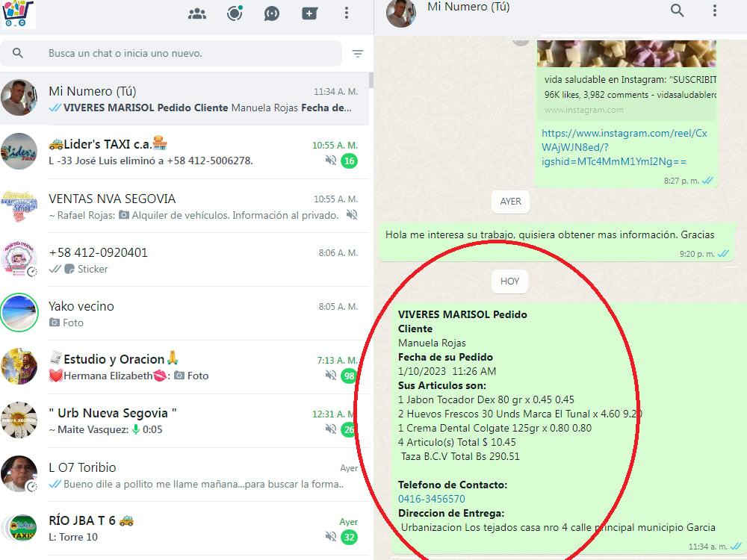The width and height of the screenshot is (747, 560).
Task: Click the delivery address line 'Urbanizacion Los tejados'
Action: pos(558,528)
